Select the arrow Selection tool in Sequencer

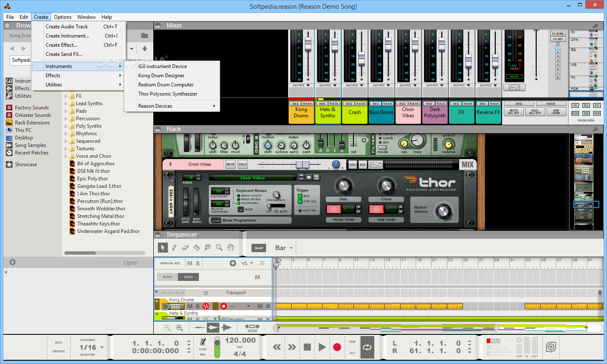coord(163,248)
